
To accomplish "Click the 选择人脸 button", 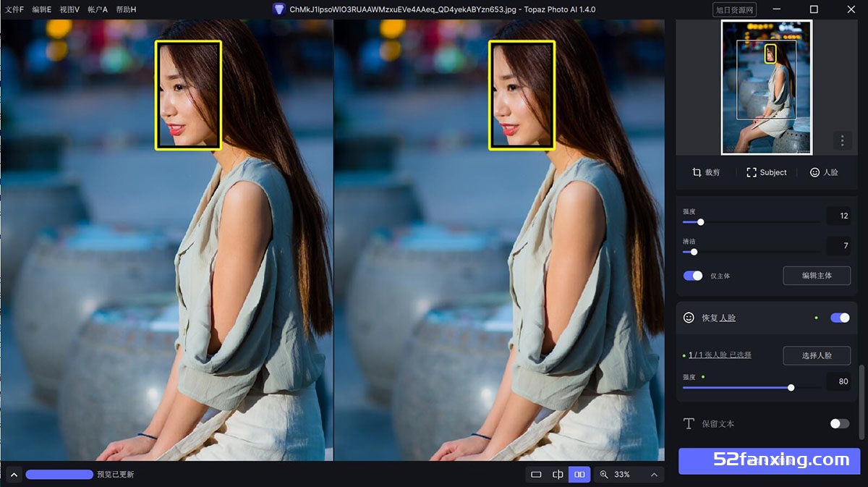I will point(817,355).
